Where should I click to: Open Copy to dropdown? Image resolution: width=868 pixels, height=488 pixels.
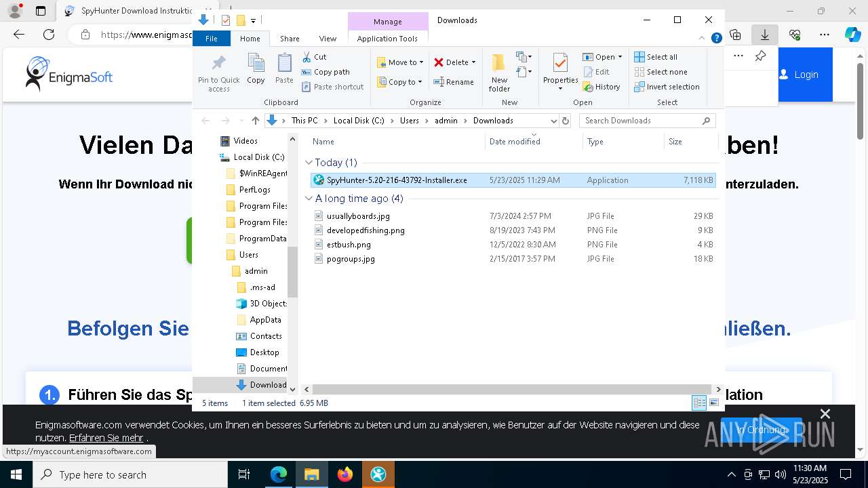tap(400, 82)
